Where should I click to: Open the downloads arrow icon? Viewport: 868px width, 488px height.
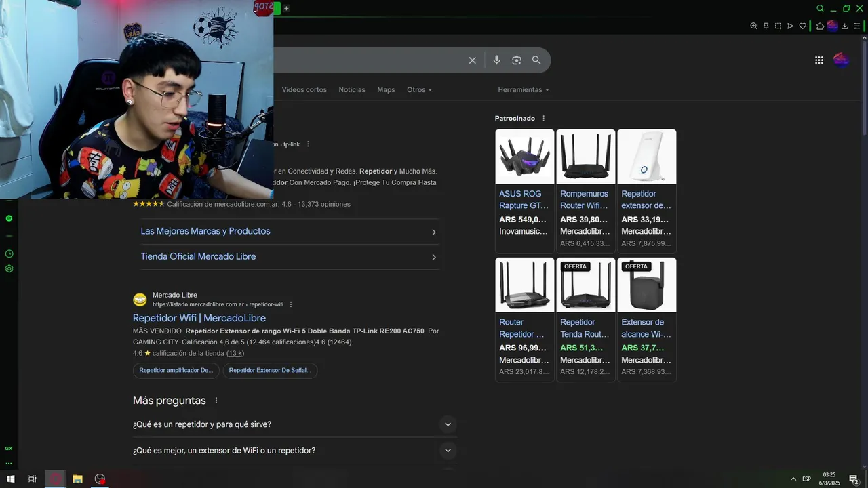[x=844, y=26]
